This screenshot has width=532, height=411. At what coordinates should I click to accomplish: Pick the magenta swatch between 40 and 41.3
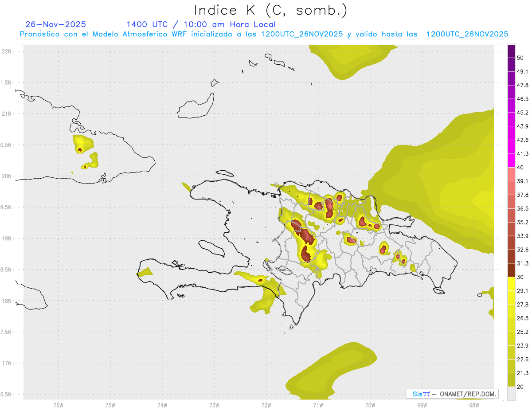pos(511,160)
